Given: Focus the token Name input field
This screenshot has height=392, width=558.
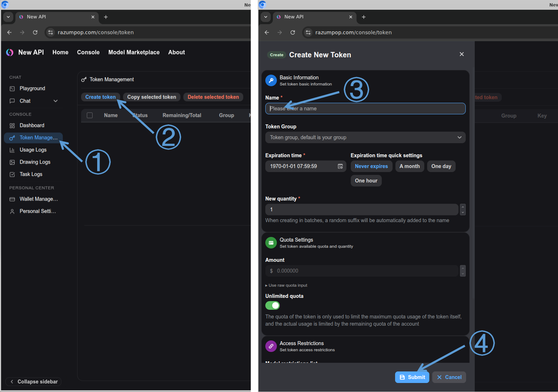Looking at the screenshot, I should [365, 108].
